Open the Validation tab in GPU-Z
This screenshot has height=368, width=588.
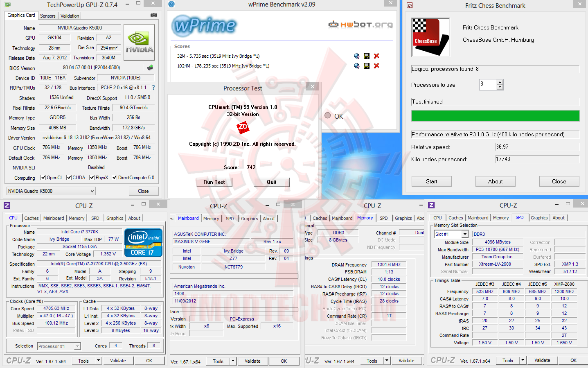(x=70, y=16)
